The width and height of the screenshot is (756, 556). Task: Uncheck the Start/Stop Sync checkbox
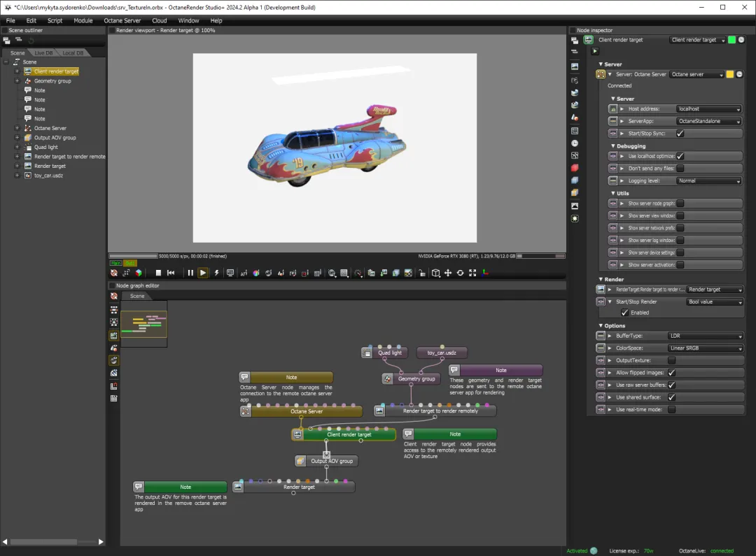680,134
